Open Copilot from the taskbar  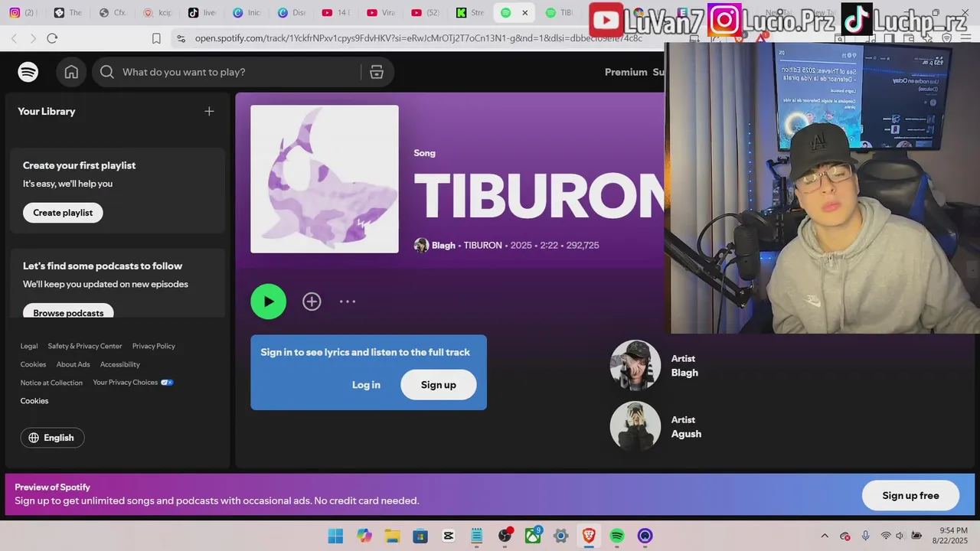pos(364,536)
